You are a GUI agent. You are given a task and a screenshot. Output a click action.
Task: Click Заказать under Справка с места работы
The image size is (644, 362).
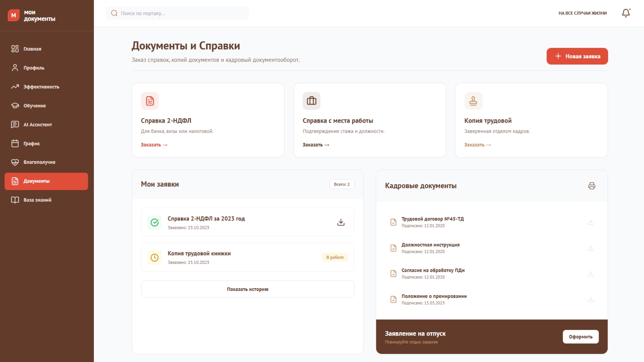click(x=316, y=144)
